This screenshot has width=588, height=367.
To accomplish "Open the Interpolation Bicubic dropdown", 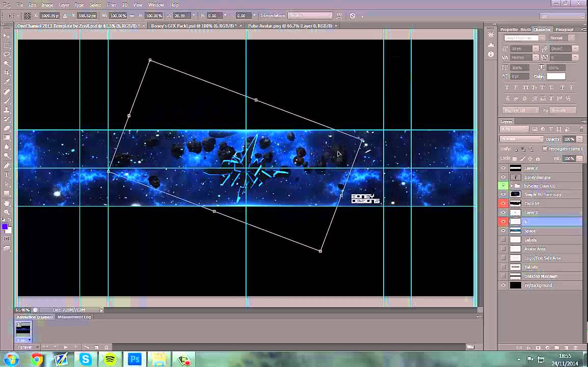I will (310, 16).
